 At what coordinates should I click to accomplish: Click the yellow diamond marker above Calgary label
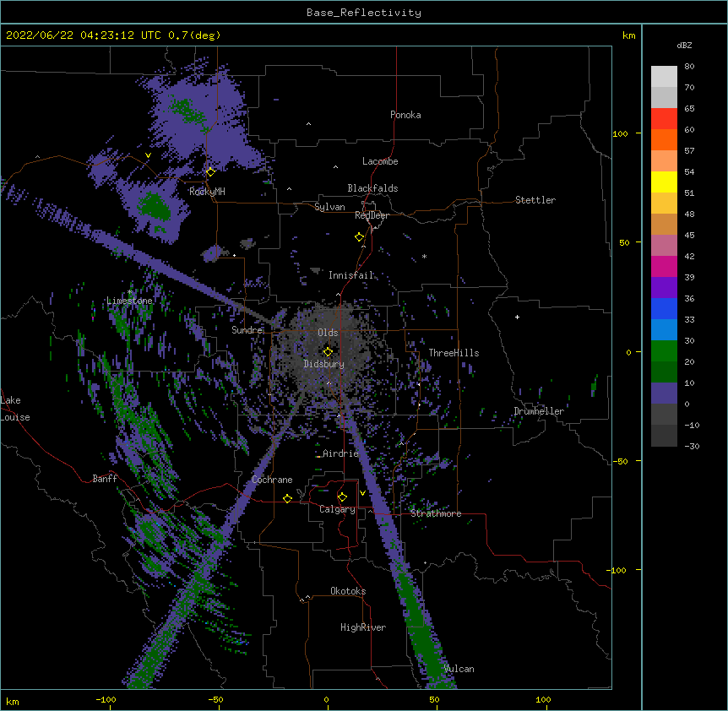point(342,497)
